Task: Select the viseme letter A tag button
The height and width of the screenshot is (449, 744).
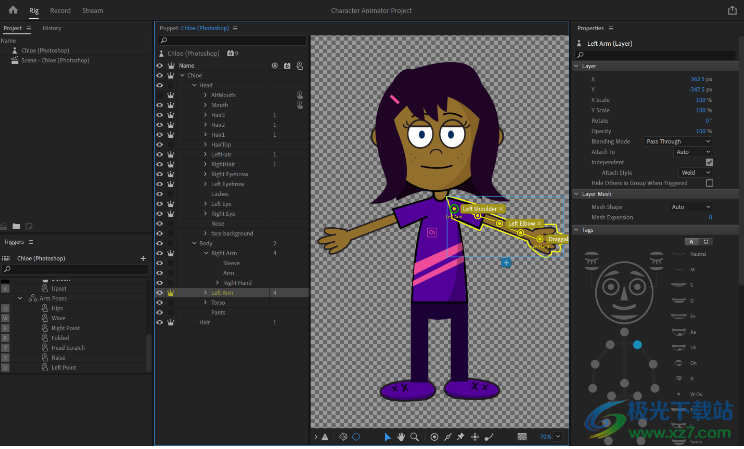Action: coord(691,242)
